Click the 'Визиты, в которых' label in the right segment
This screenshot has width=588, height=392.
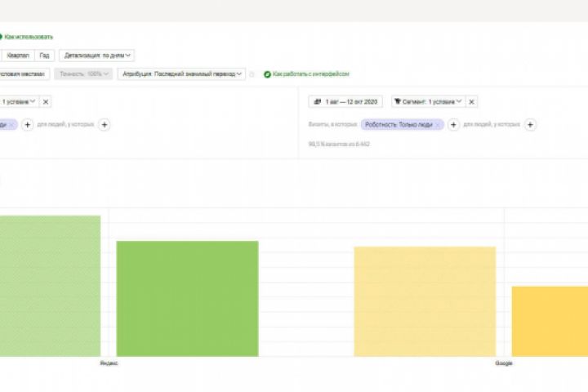(333, 124)
